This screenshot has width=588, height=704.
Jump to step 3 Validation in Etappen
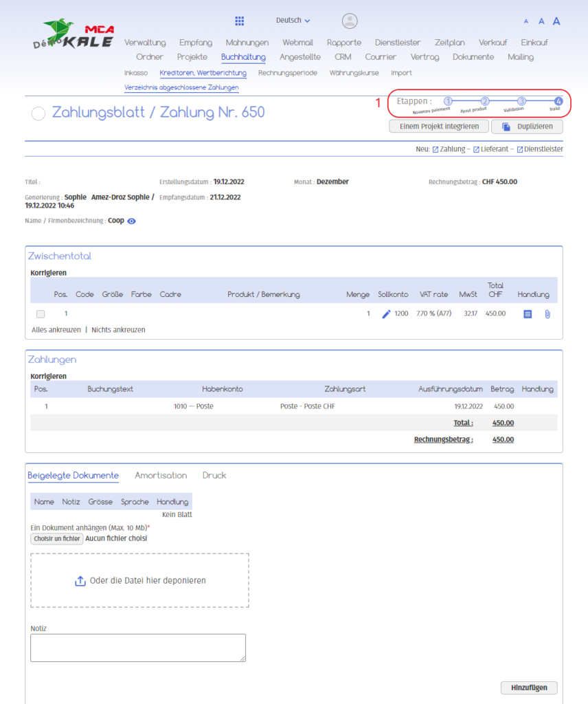(x=521, y=101)
